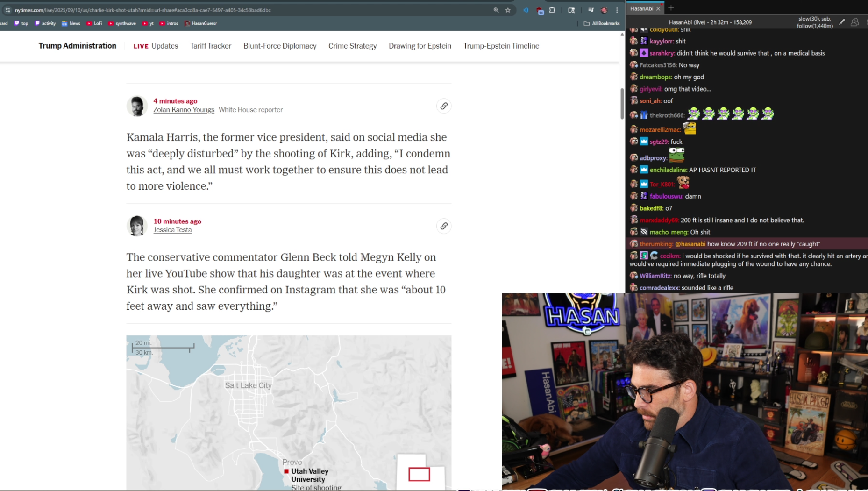Open the chat viewer list icon
Viewport: 868px width, 491px height.
pos(854,22)
